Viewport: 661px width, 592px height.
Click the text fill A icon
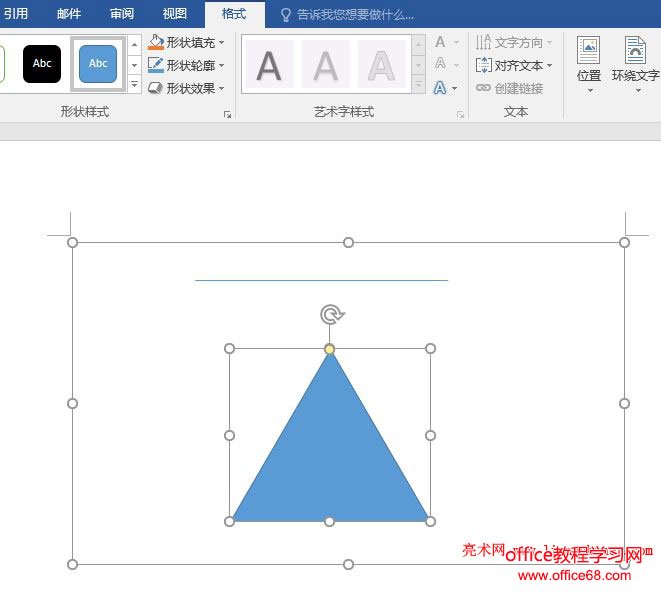[x=440, y=42]
